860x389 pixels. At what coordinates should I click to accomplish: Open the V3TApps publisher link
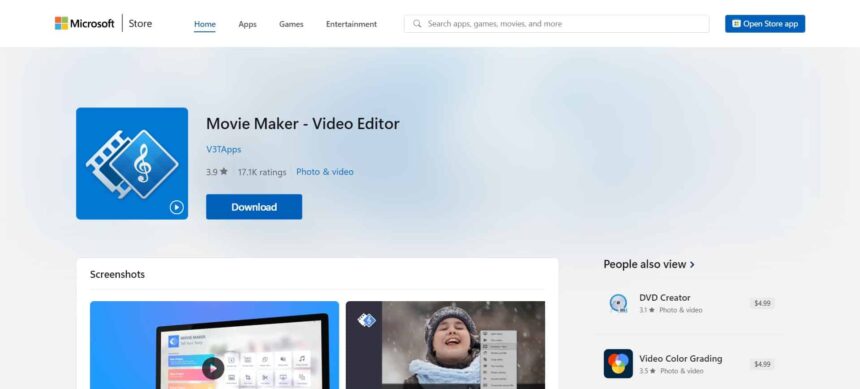(223, 149)
